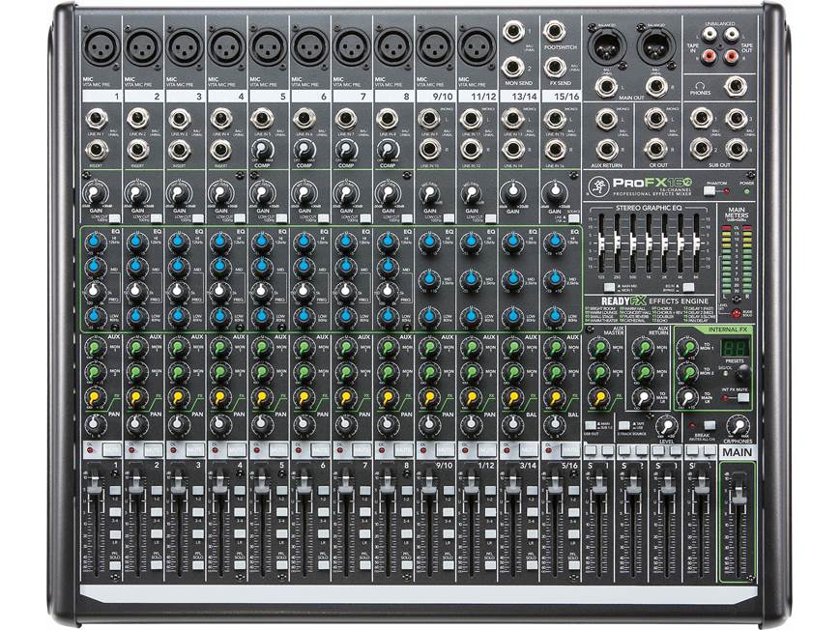This screenshot has height=630, width=840.
Task: Click the TO MAIN LR knob in INTERNAL FX
Action: point(688,398)
